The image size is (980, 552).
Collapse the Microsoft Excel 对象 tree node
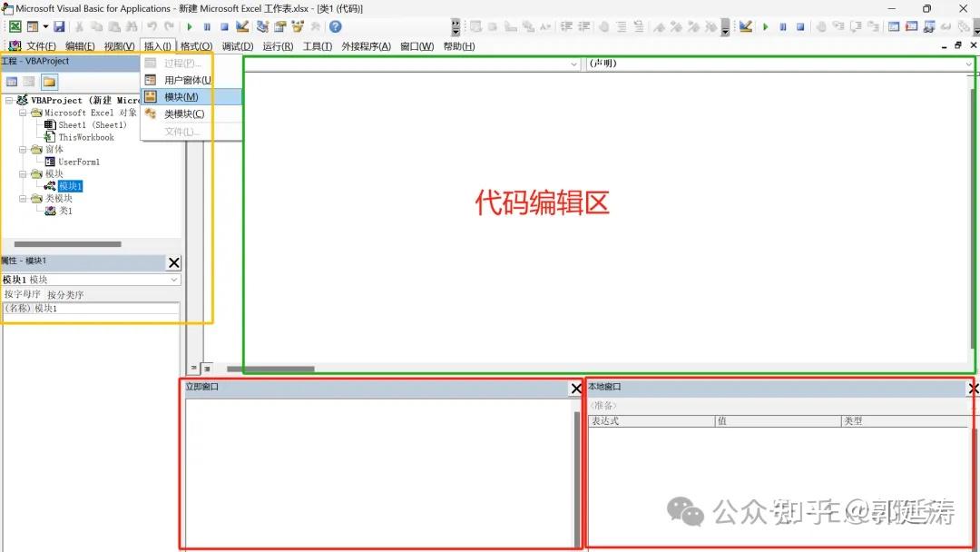[24, 113]
